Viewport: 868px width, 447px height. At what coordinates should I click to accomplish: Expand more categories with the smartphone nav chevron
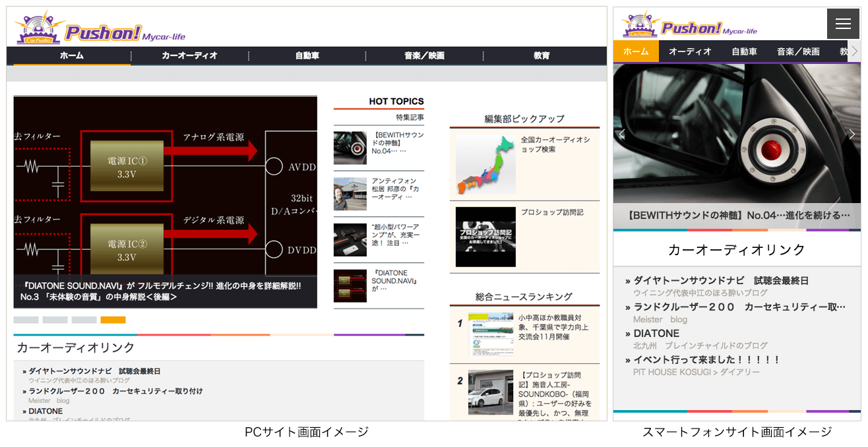click(854, 51)
